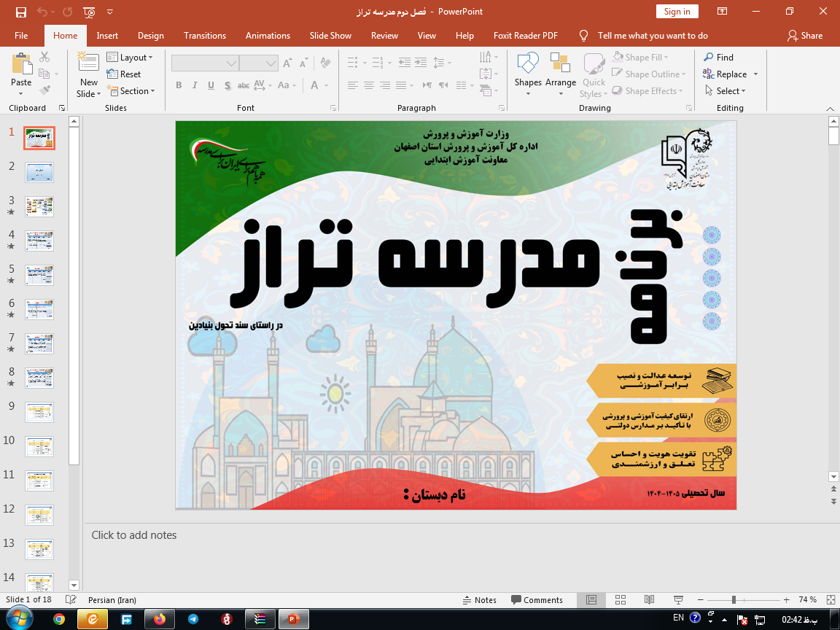Launch Firefox from the taskbar
This screenshot has width=840, height=630.
(x=160, y=619)
